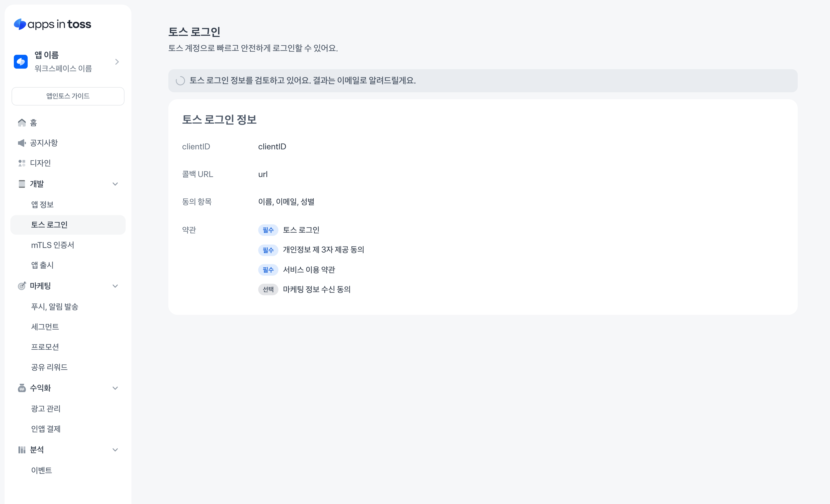Open app switcher arrow beside 워크스페이스 이름
This screenshot has height=504, width=830.
117,62
